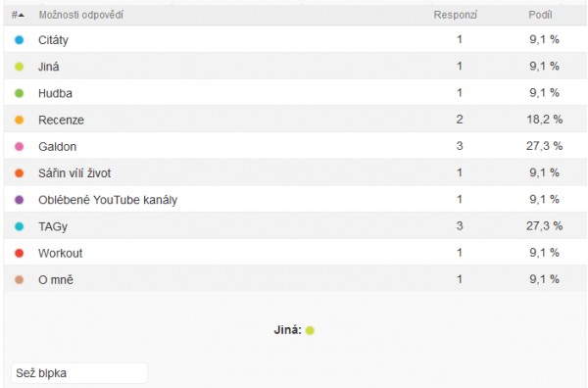The width and height of the screenshot is (588, 388).
Task: Click the Sež blpka response field
Action: click(x=79, y=373)
